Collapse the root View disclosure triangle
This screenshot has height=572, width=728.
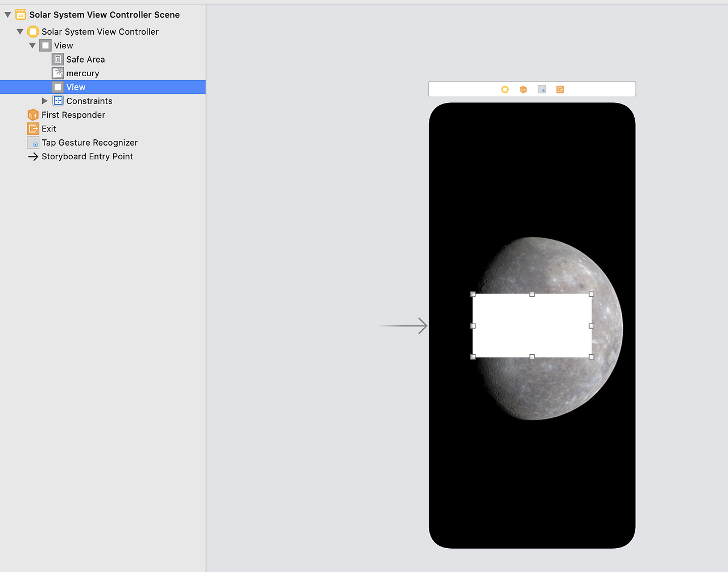32,45
